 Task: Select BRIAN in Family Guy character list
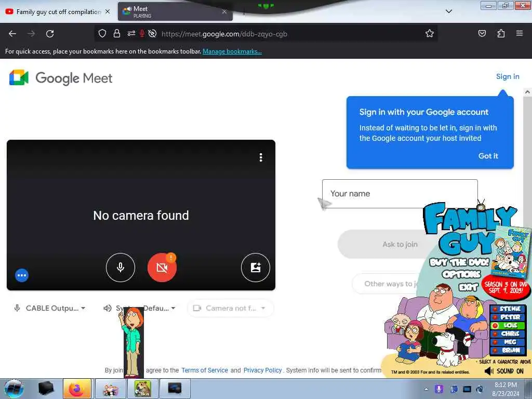pos(508,350)
